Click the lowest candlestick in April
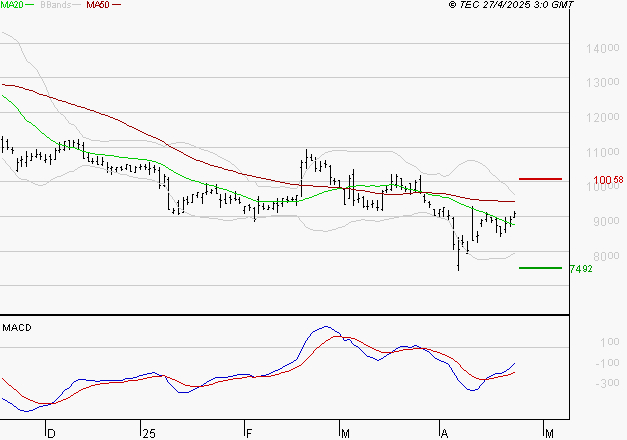Viewport: 627px width, 440px height. (458, 260)
